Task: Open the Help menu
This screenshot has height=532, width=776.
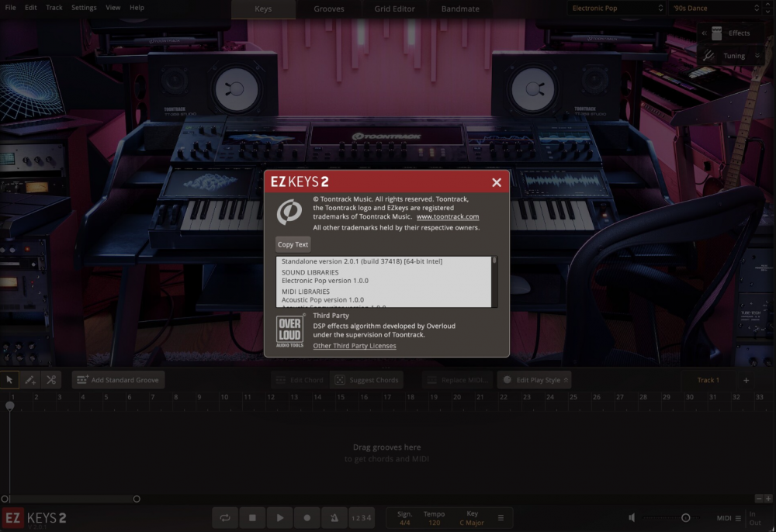Action: tap(137, 8)
